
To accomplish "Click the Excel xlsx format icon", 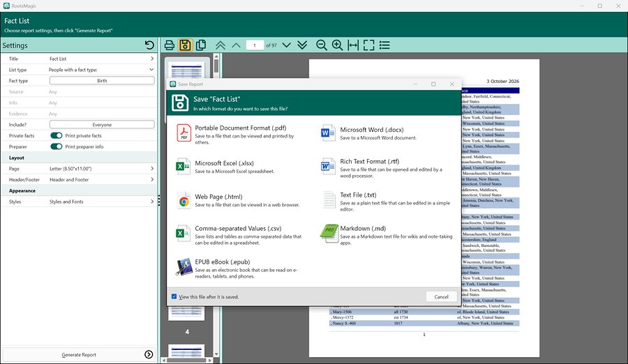I will click(x=183, y=166).
